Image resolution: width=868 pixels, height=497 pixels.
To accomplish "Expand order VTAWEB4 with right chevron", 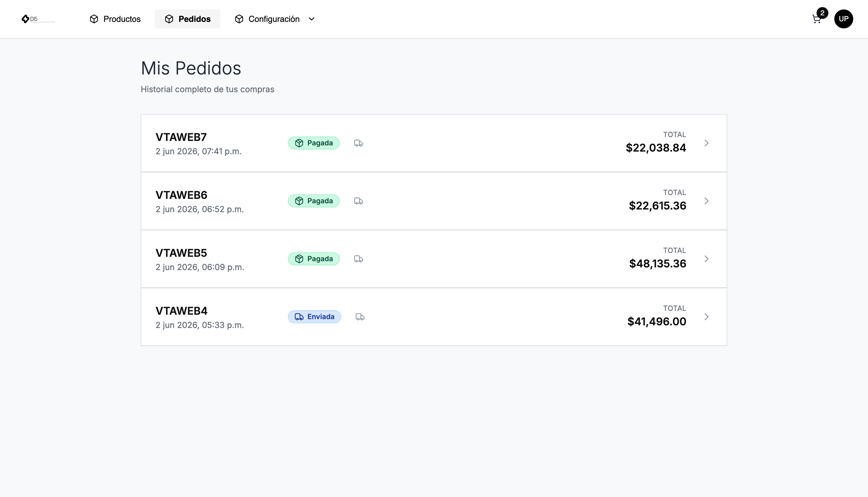I will [x=707, y=317].
